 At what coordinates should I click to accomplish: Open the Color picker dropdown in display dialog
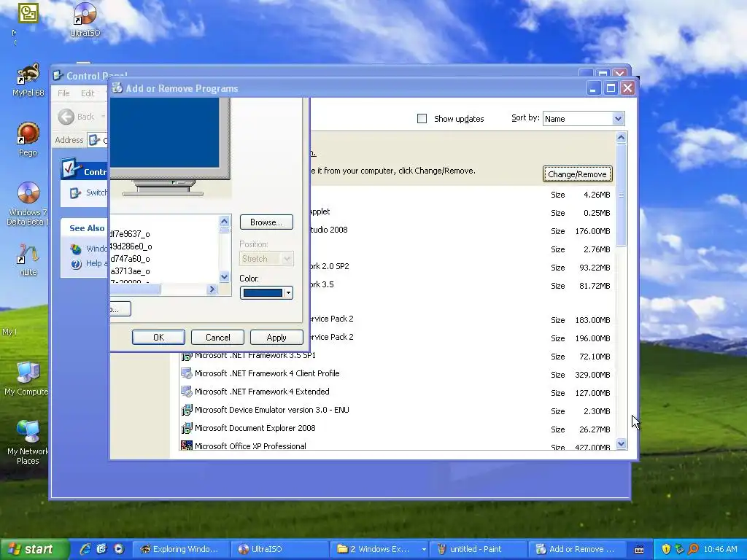coord(288,293)
